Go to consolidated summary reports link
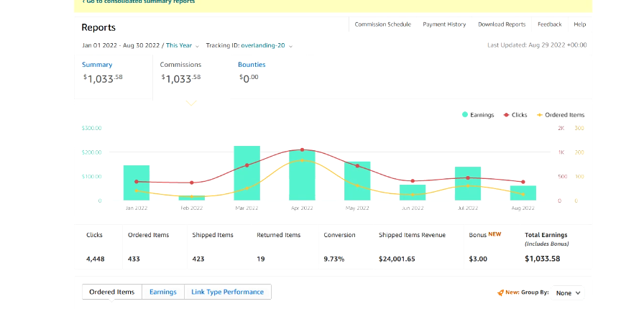The image size is (644, 309). coord(139,1)
